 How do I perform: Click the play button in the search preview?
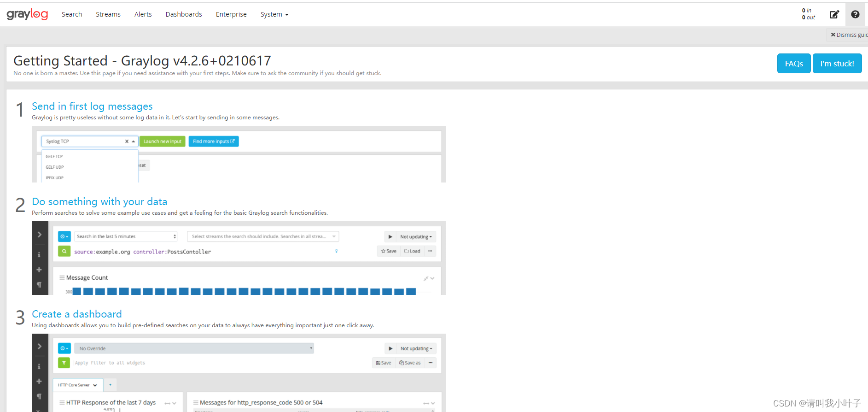(x=390, y=237)
